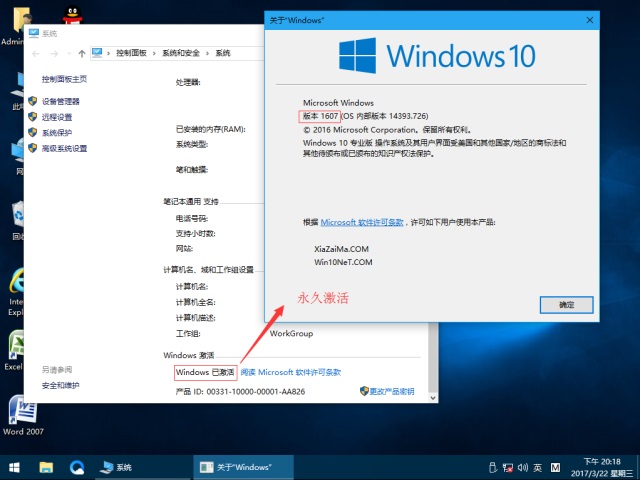This screenshot has height=480, width=640.
Task: Click the volume icon in system tray
Action: coord(522,467)
